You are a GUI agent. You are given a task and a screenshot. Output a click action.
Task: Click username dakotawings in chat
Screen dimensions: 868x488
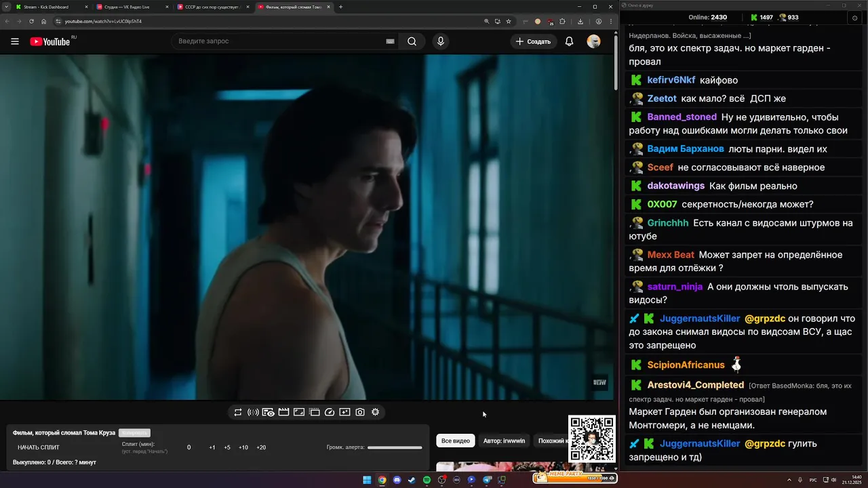coord(676,186)
